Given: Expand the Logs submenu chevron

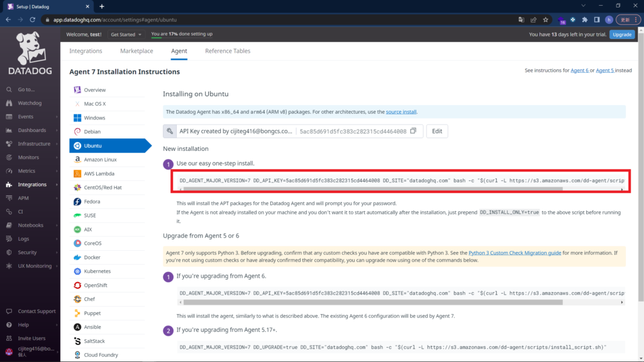Looking at the screenshot, I should (x=57, y=238).
